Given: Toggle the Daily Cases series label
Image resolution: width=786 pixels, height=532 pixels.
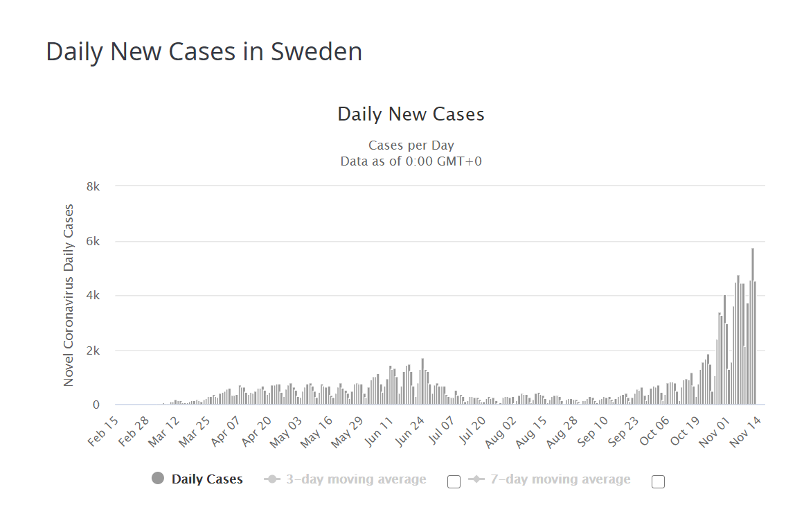Looking at the screenshot, I should click(207, 479).
